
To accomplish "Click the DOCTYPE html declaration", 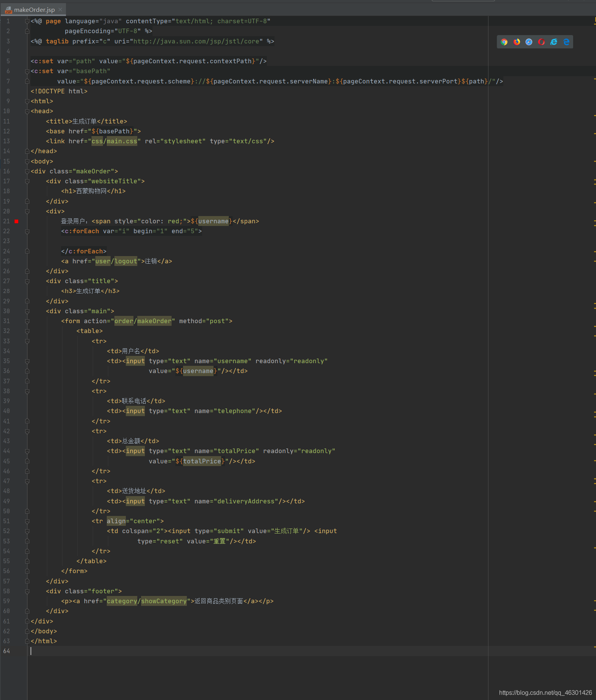I will click(x=59, y=91).
